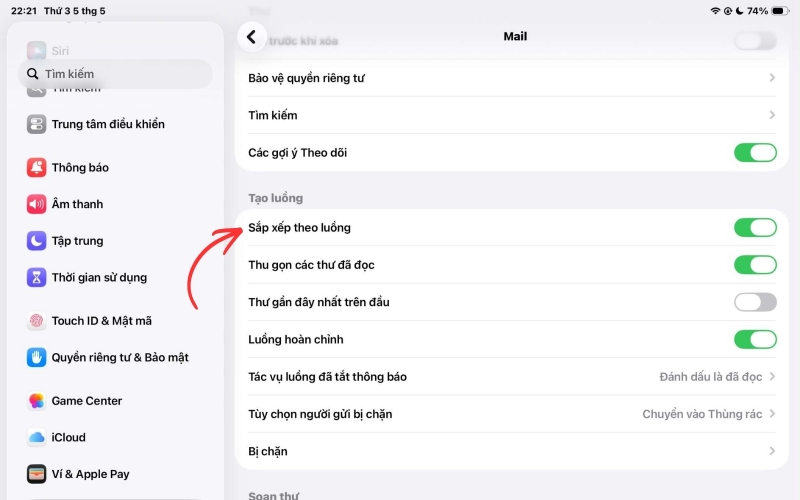Viewport: 800px width, 500px height.
Task: Click the iCloud cloud icon
Action: 36,438
